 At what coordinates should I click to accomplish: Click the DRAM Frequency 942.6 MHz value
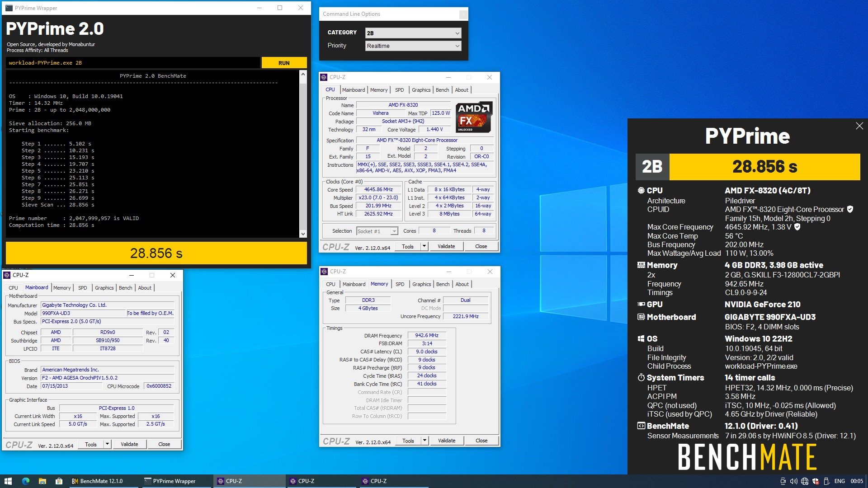click(427, 335)
